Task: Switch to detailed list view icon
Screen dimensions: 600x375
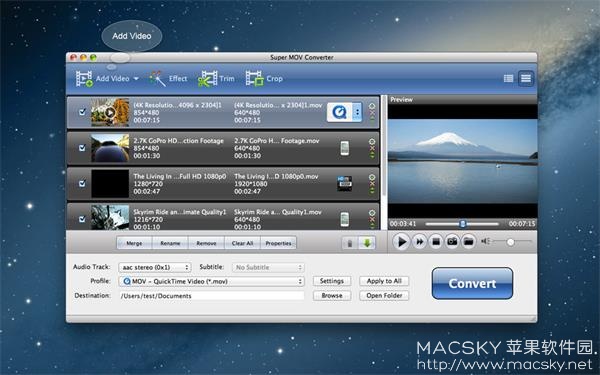Action: click(x=526, y=78)
